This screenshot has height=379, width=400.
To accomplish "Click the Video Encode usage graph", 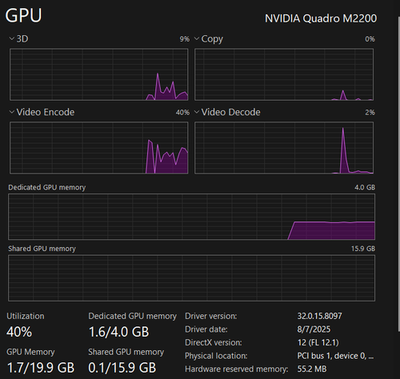I will [x=99, y=148].
